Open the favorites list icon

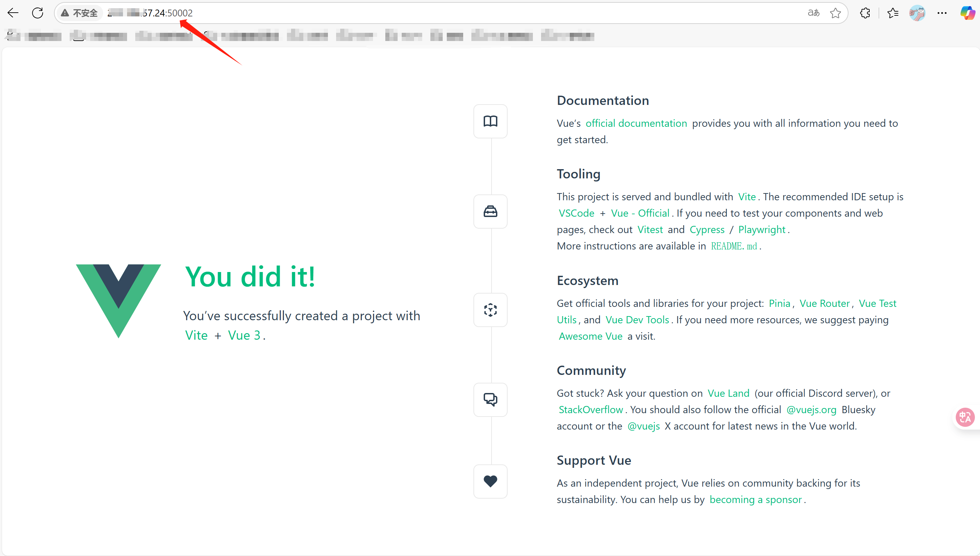click(893, 13)
